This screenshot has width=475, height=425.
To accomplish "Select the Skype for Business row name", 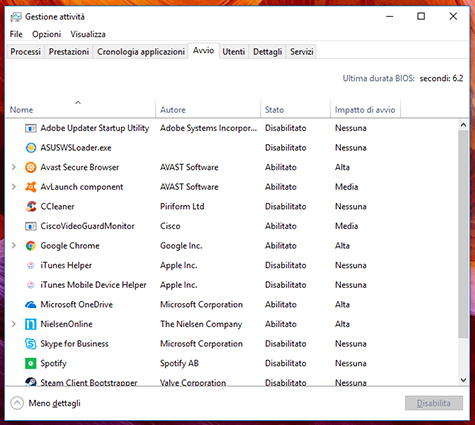I will pos(74,344).
